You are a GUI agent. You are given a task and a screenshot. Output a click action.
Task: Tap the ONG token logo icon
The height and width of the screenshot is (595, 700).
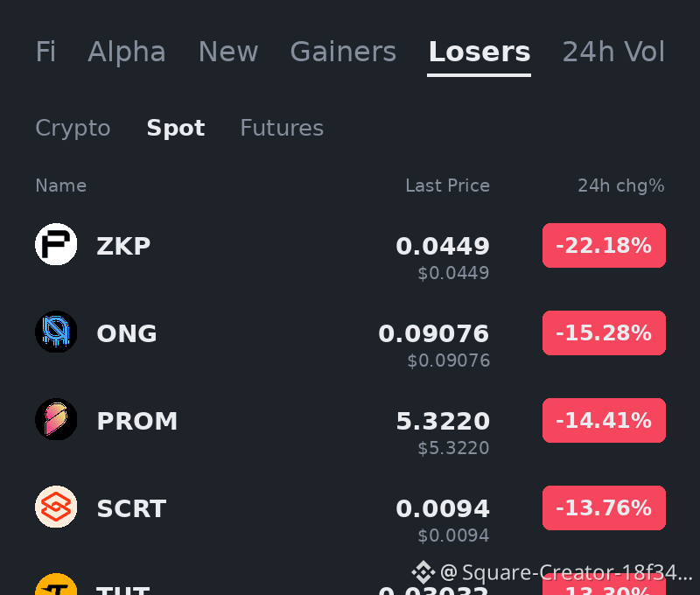click(56, 332)
